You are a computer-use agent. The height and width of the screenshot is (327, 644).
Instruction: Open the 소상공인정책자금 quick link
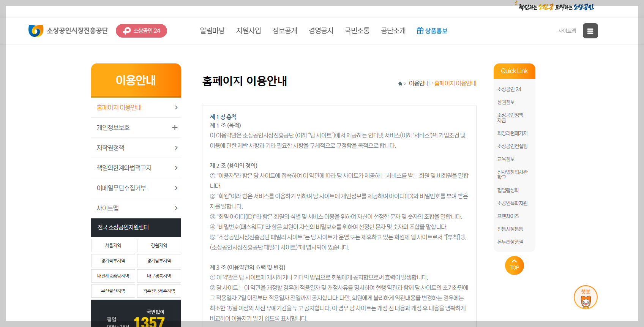[x=510, y=118]
